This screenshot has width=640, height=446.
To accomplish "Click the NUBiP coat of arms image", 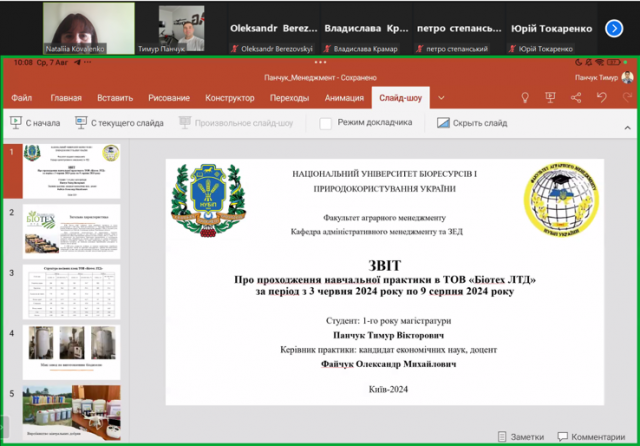I will pos(209,200).
